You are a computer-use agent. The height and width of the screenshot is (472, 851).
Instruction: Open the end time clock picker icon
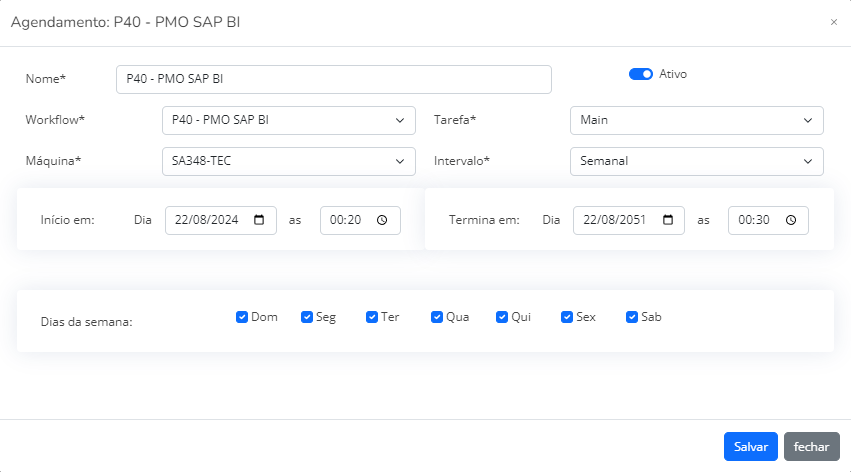791,220
